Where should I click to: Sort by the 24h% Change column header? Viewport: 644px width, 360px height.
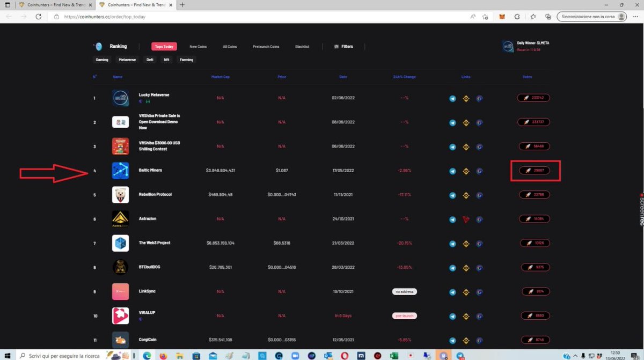coord(404,77)
